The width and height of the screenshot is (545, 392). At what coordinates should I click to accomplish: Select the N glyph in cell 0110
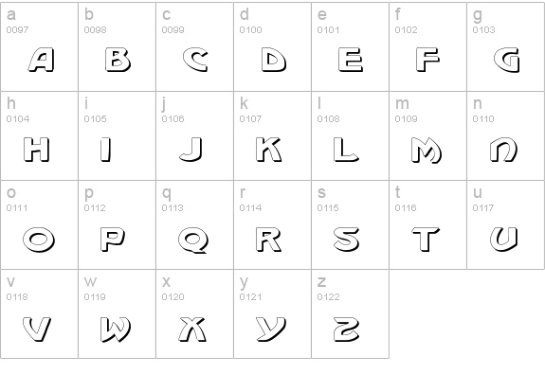(503, 150)
